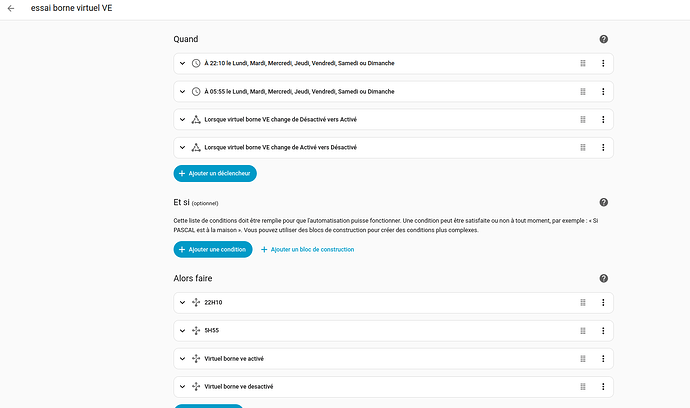Expand the 22H10 action

(x=182, y=302)
